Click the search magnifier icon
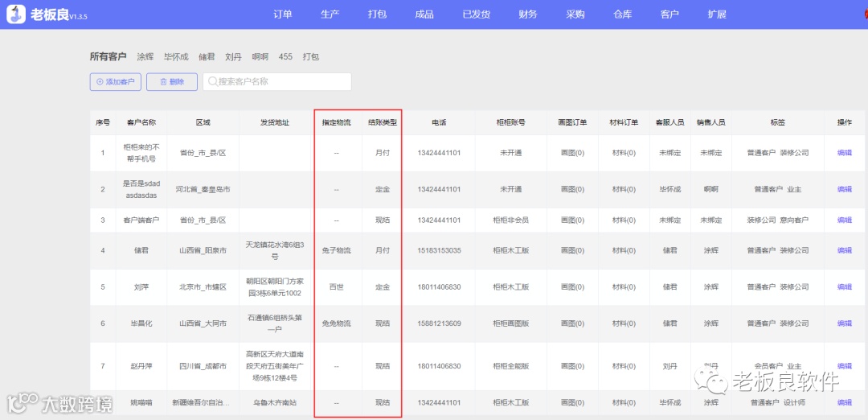868x420 pixels. click(x=212, y=81)
